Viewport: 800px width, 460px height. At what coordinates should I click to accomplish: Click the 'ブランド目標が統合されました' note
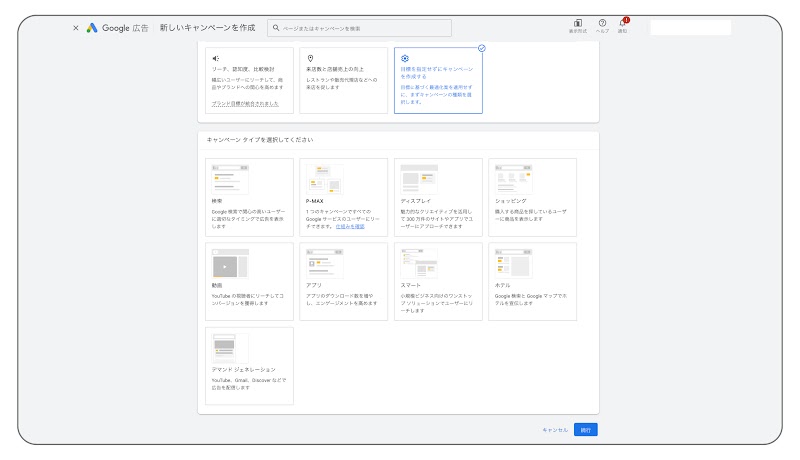tap(245, 104)
